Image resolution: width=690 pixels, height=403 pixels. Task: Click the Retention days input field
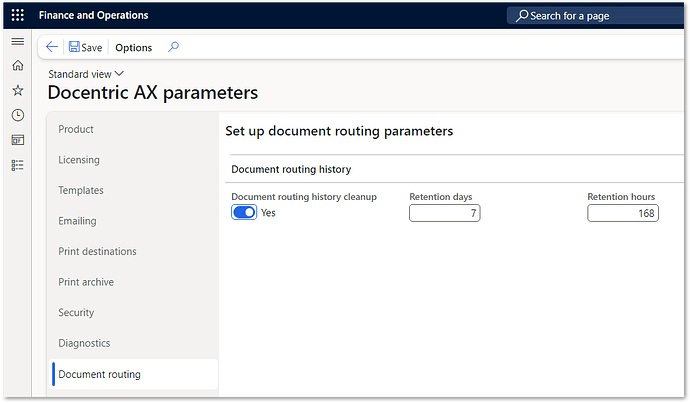444,213
